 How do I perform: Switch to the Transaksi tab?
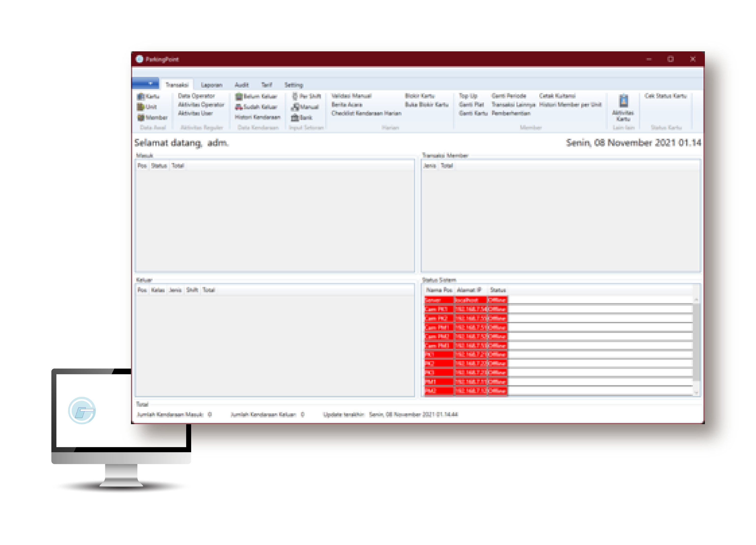(x=177, y=85)
